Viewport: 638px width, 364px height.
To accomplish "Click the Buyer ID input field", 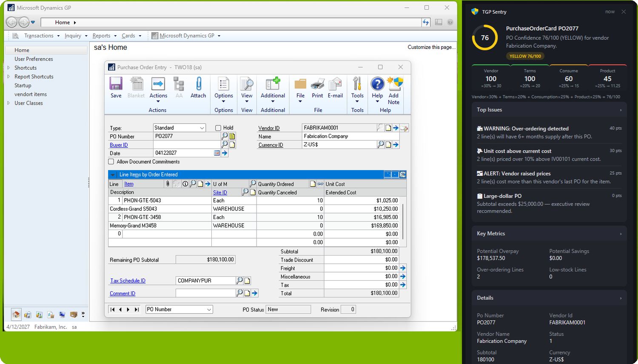I will pyautogui.click(x=186, y=145).
